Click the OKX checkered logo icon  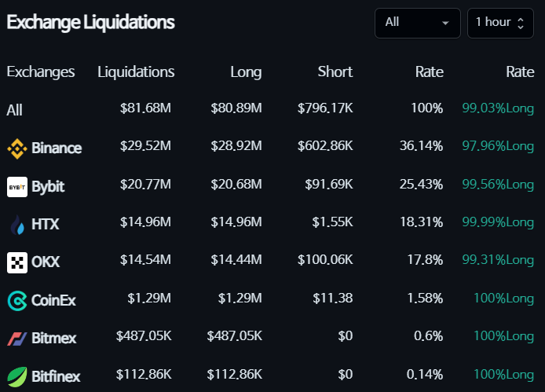[16, 262]
